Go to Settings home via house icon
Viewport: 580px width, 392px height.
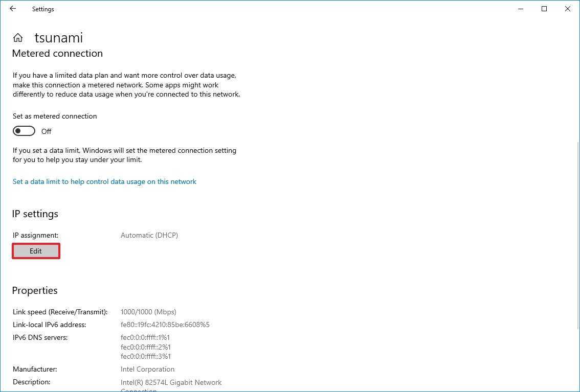tap(18, 38)
